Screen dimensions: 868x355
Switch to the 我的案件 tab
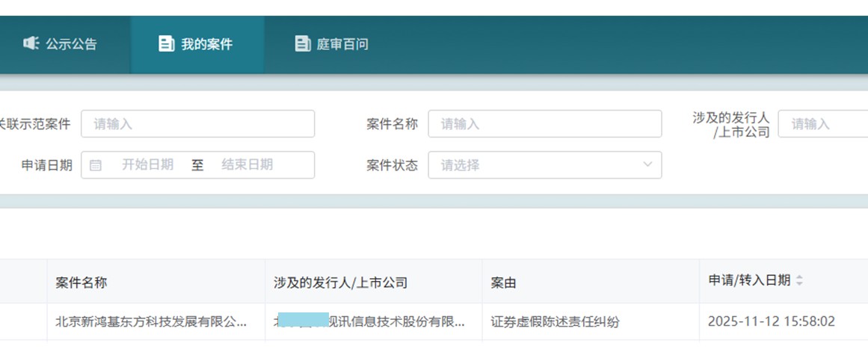[x=197, y=44]
